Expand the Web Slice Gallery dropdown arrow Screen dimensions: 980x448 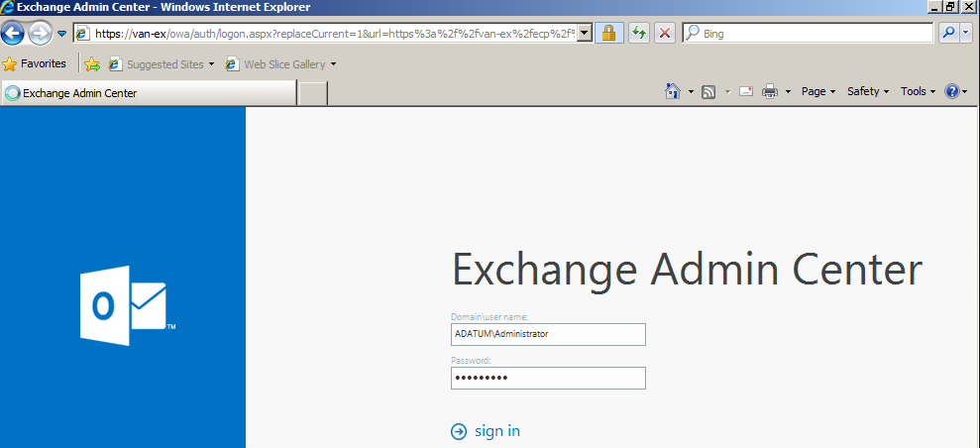[x=333, y=64]
